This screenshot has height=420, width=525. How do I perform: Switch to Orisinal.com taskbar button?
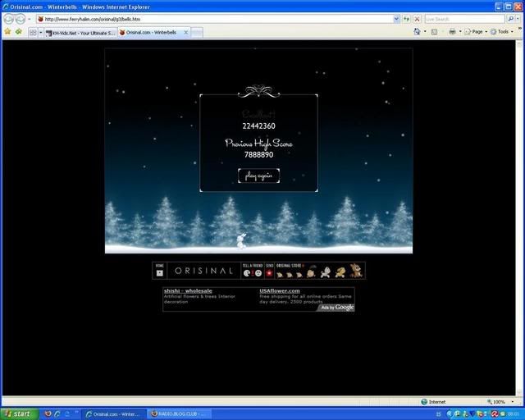pos(114,414)
